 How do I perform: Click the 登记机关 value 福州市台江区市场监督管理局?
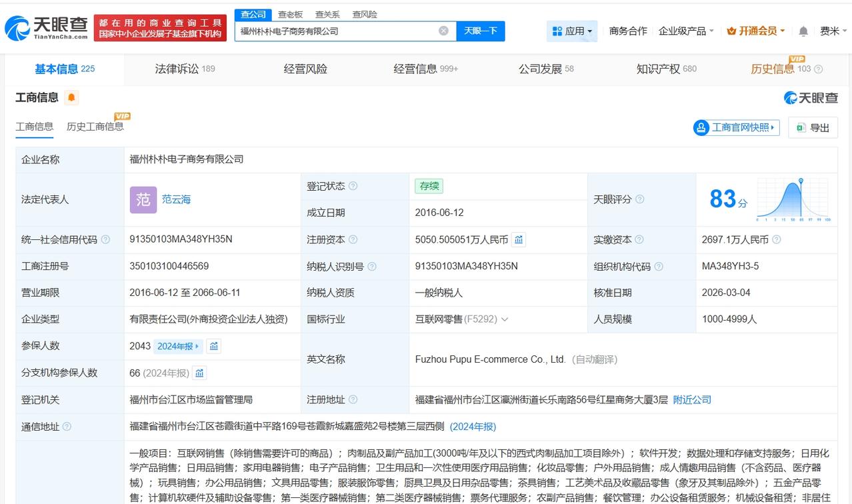click(191, 399)
